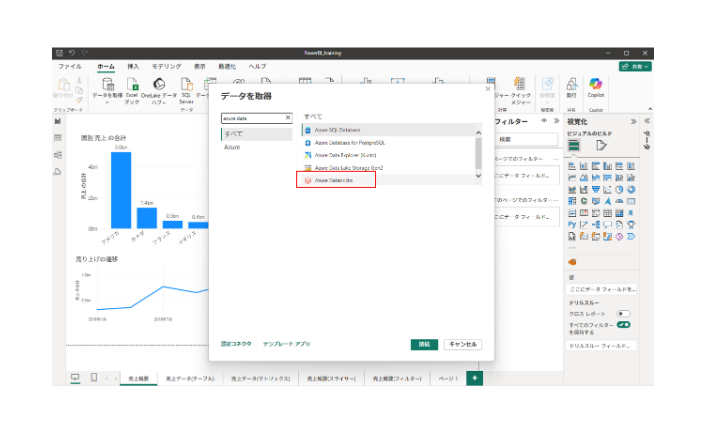Click the 接続 connect button
726x438 pixels.
tap(424, 344)
